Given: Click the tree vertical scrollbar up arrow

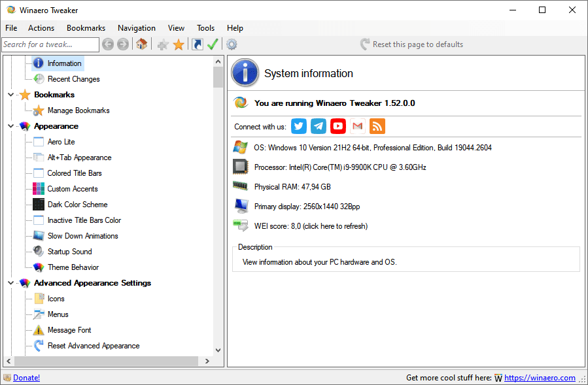Looking at the screenshot, I should [218, 61].
